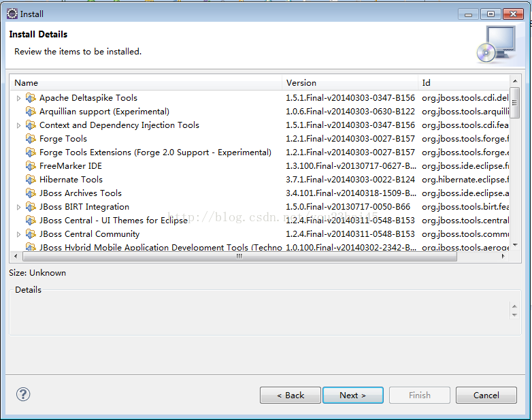Click the Apache Deltaspike Tools feature icon
This screenshot has width=532, height=420.
coord(31,98)
